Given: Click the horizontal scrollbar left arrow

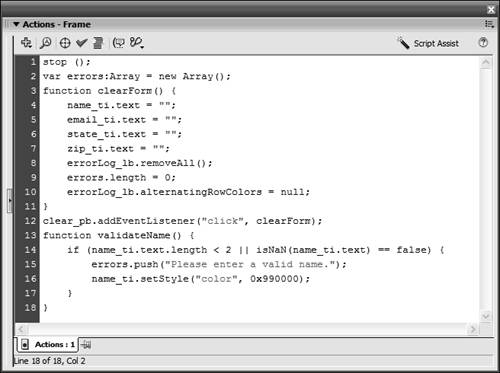Looking at the screenshot, I should pos(21,329).
